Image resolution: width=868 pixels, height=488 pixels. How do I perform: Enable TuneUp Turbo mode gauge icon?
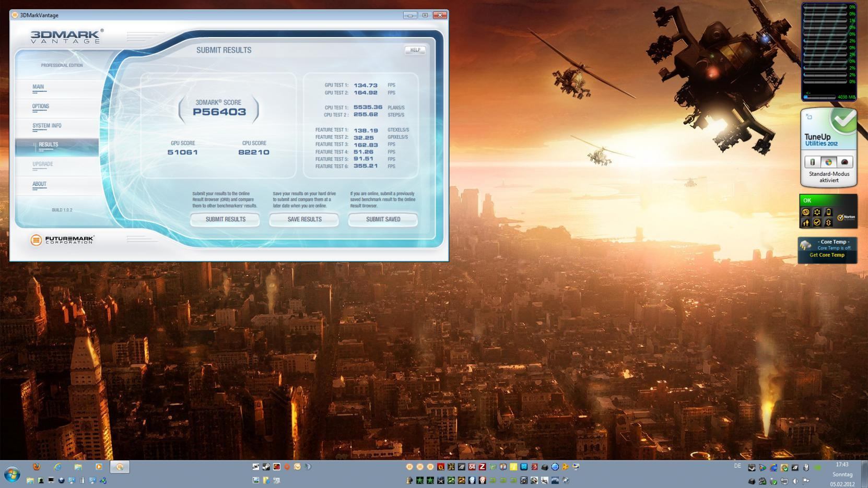pos(844,162)
